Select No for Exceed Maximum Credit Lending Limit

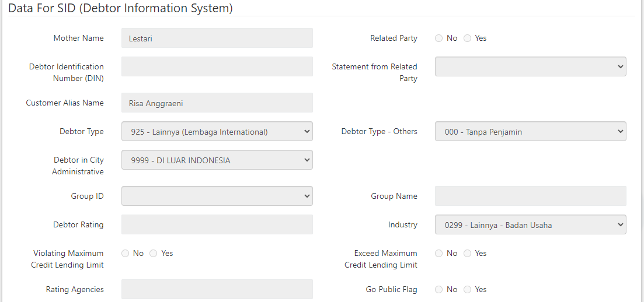(439, 254)
